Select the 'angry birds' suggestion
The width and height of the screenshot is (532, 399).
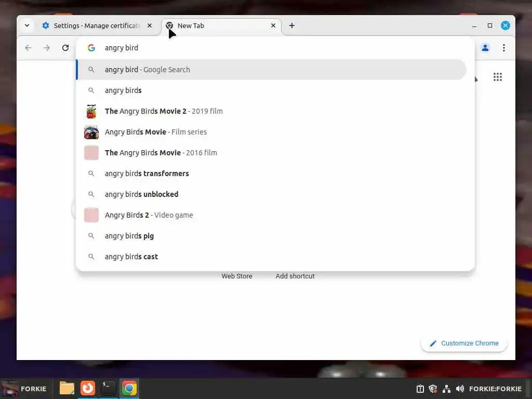pos(271,90)
